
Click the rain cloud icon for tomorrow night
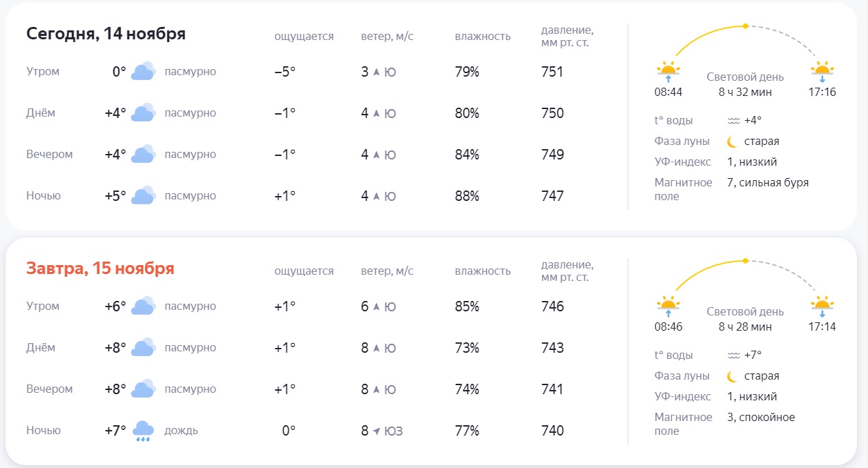pyautogui.click(x=143, y=431)
